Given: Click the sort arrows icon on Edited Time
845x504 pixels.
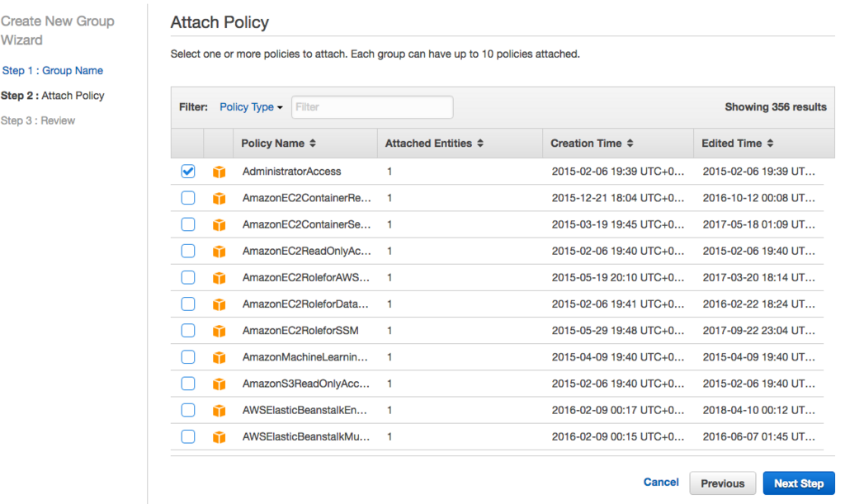Looking at the screenshot, I should [770, 144].
